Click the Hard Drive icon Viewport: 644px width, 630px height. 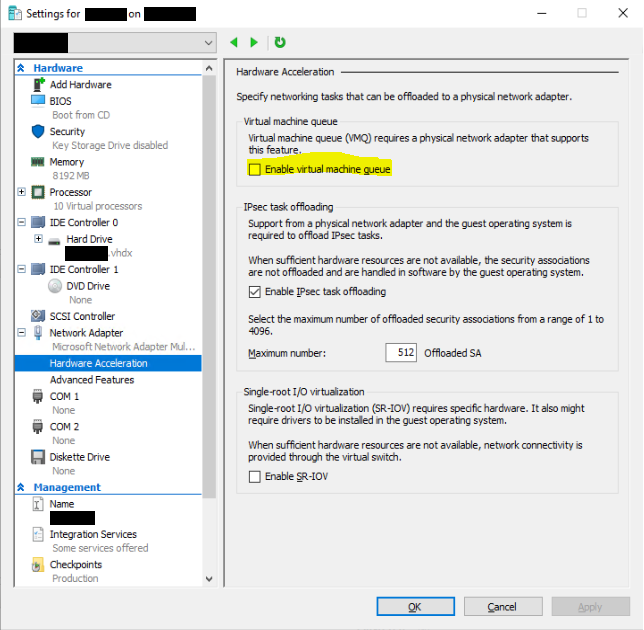[54, 241]
